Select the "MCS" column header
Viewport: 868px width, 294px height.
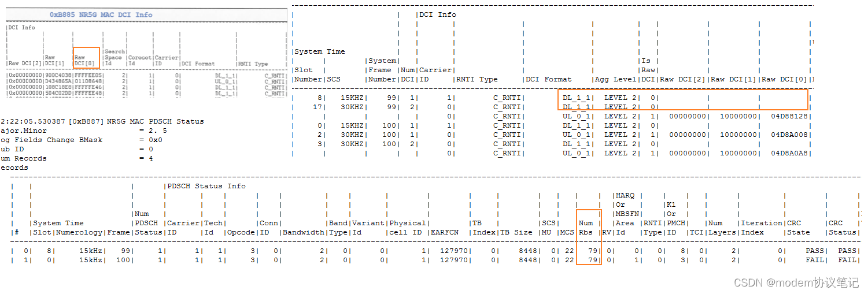[567, 232]
